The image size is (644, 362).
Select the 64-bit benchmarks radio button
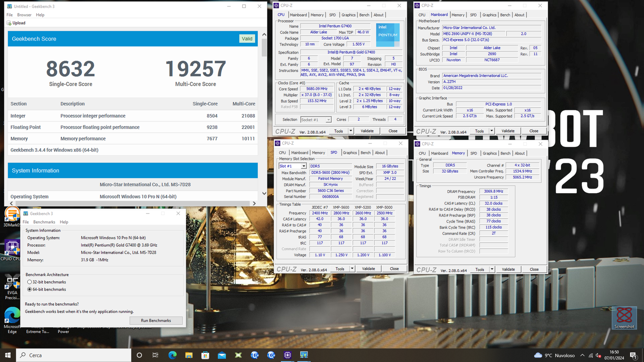[30, 289]
